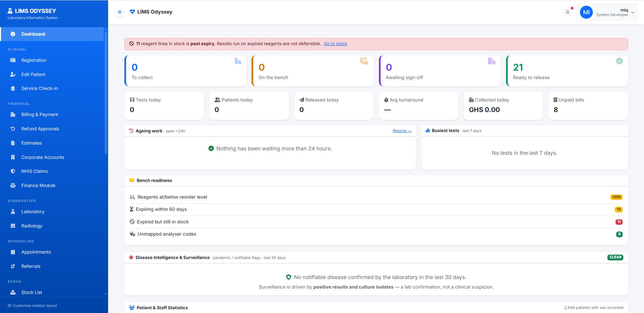The height and width of the screenshot is (313, 644).
Task: Click the Avg turnaround tile
Action: 419,106
